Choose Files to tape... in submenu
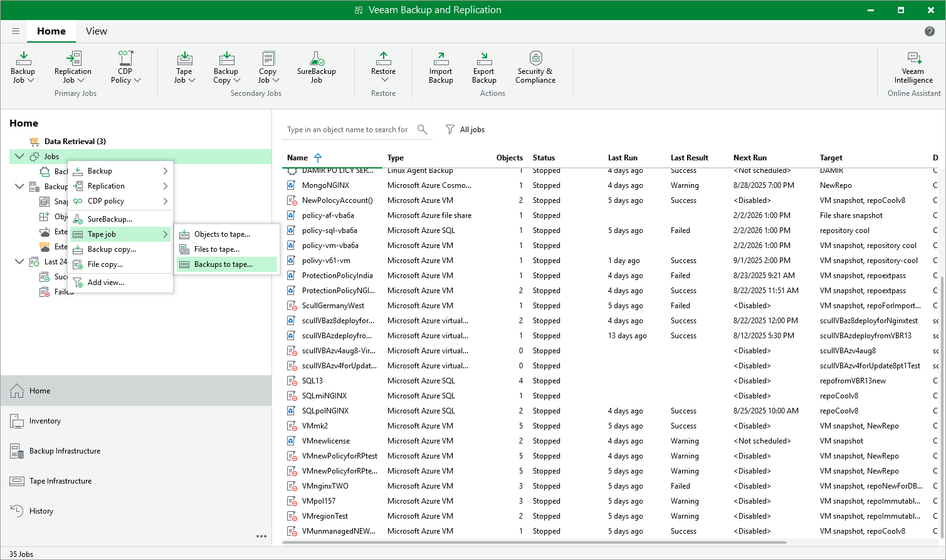 (x=227, y=249)
